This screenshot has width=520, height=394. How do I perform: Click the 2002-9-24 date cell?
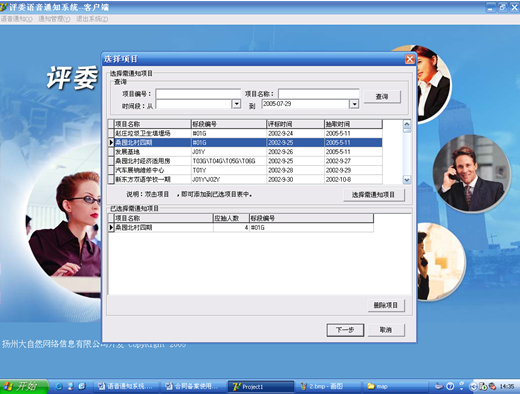pyautogui.click(x=295, y=133)
